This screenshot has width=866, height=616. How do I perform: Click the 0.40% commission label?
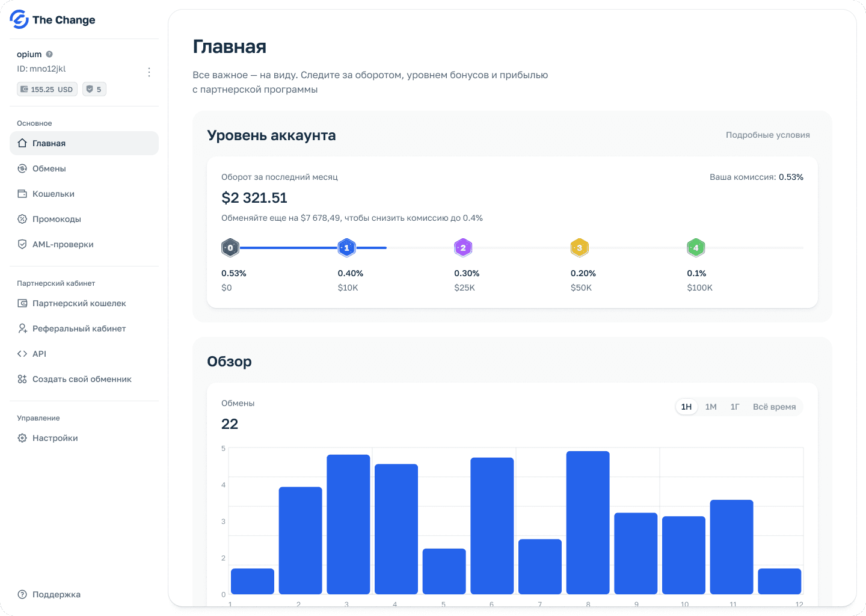point(351,273)
